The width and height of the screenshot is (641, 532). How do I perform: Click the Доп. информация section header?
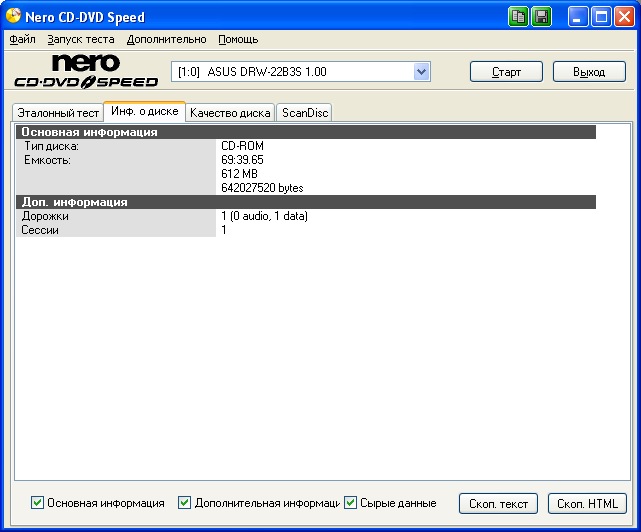[x=306, y=202]
